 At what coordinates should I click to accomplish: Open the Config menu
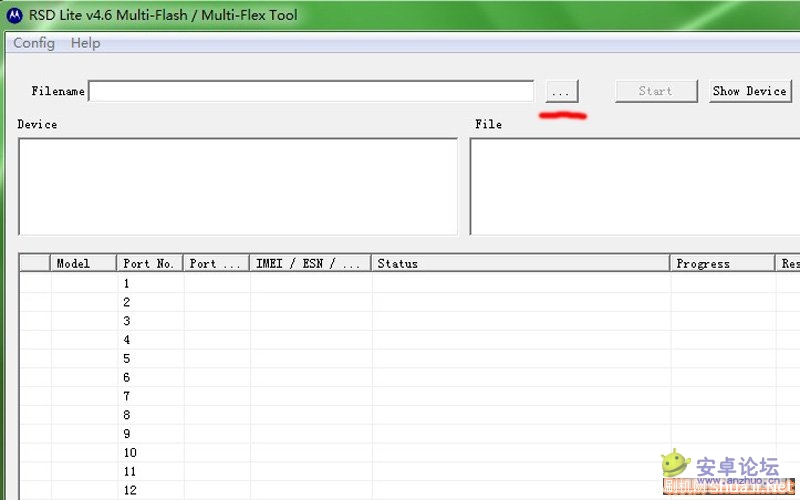pos(34,43)
